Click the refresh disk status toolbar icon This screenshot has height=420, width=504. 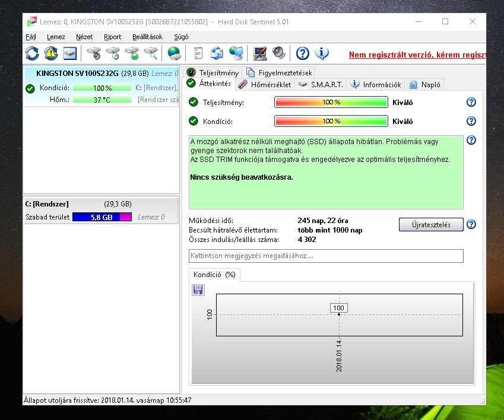tap(32, 53)
